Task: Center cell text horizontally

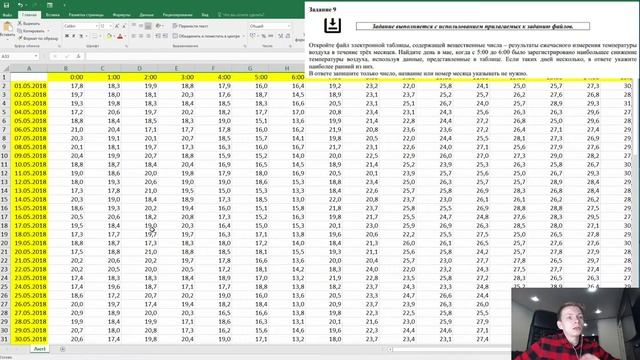Action: (141, 36)
